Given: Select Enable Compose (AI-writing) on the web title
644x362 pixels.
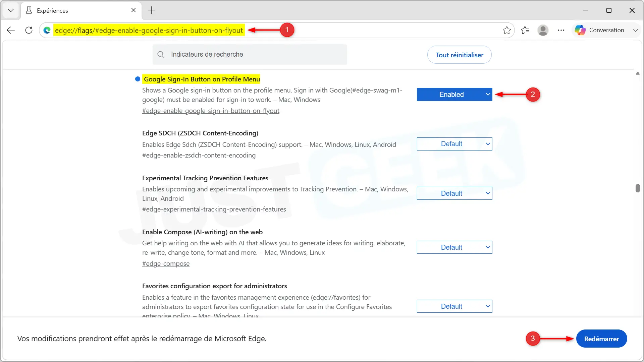Looking at the screenshot, I should pos(202,232).
